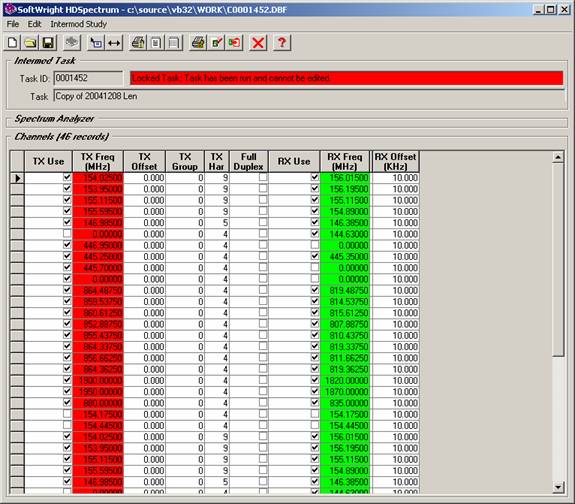Click the red TX Freq cell 880.00000
Image resolution: width=575 pixels, height=504 pixels.
[98, 403]
